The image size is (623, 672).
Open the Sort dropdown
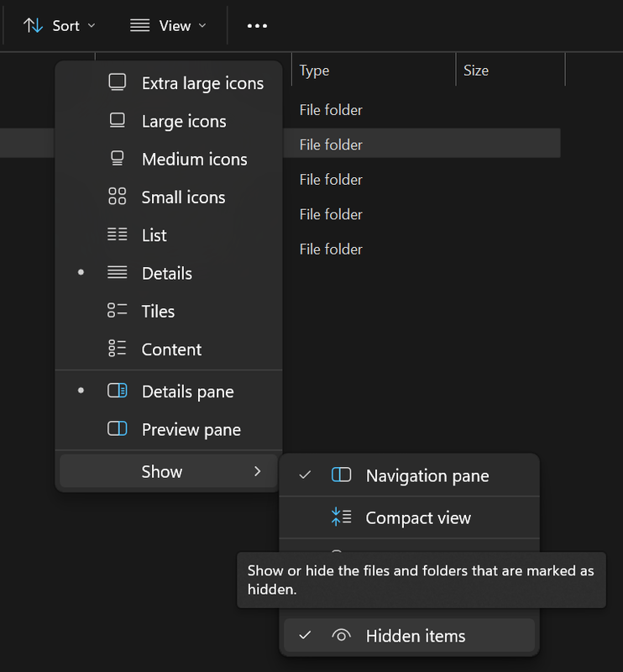click(59, 25)
